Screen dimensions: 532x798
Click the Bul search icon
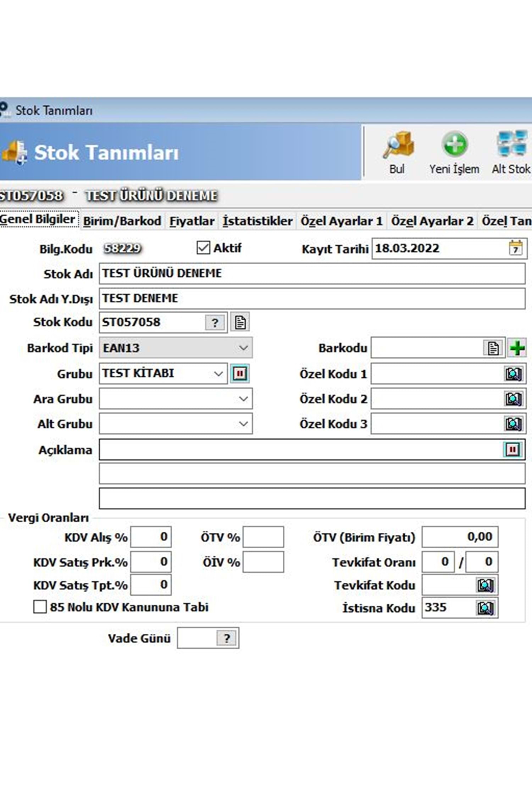[x=398, y=145]
